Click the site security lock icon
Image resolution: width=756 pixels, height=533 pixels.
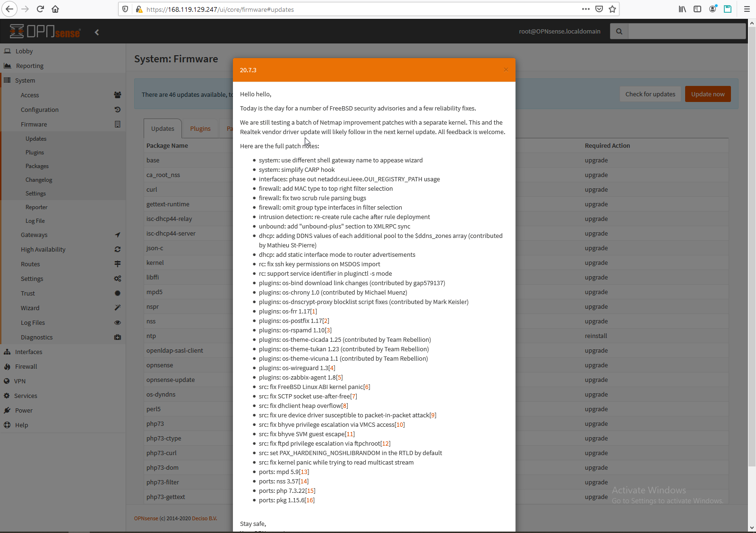[139, 9]
